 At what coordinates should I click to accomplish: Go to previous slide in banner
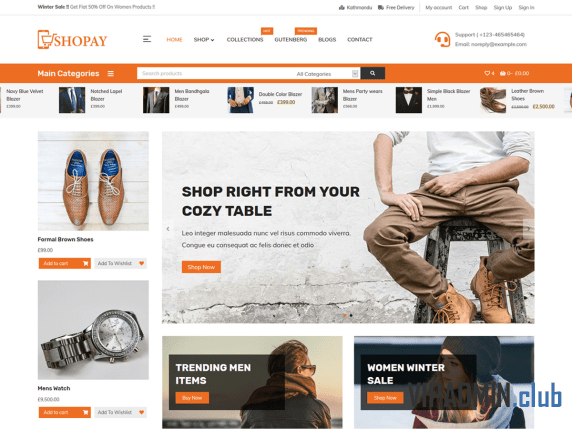point(168,229)
